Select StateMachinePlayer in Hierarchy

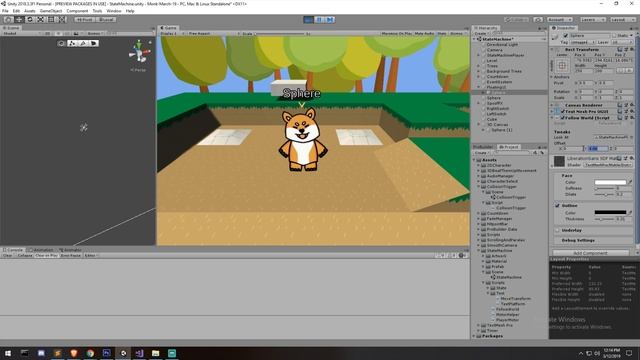(x=505, y=55)
